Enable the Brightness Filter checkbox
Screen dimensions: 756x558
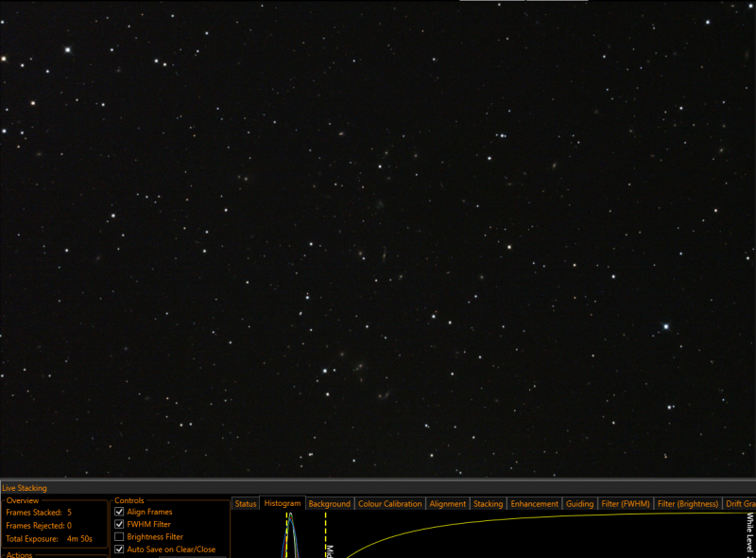(x=119, y=537)
